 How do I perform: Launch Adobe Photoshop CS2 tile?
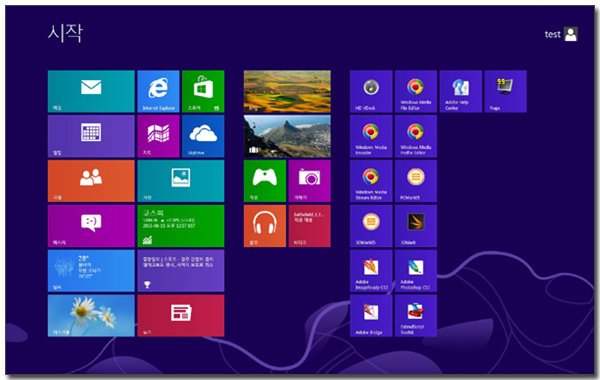point(416,271)
